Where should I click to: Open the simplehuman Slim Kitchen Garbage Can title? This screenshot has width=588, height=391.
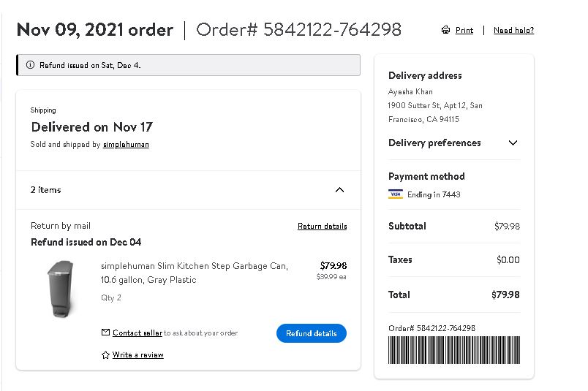(195, 273)
